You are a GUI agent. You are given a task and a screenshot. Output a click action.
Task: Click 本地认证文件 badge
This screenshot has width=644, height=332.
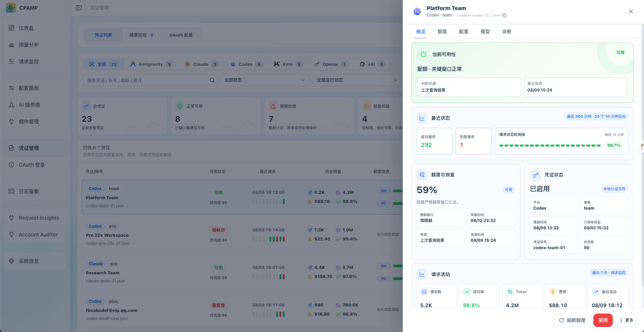coord(614,189)
